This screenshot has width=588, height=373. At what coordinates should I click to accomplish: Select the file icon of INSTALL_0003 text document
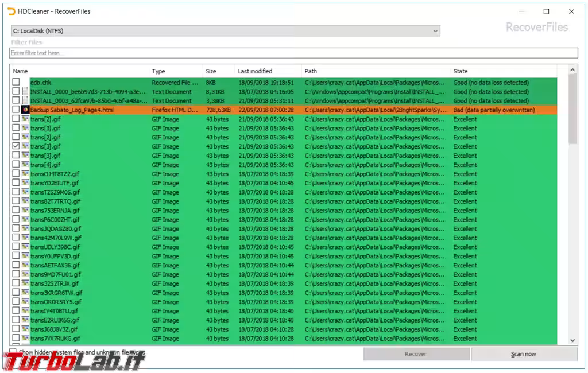pos(25,100)
